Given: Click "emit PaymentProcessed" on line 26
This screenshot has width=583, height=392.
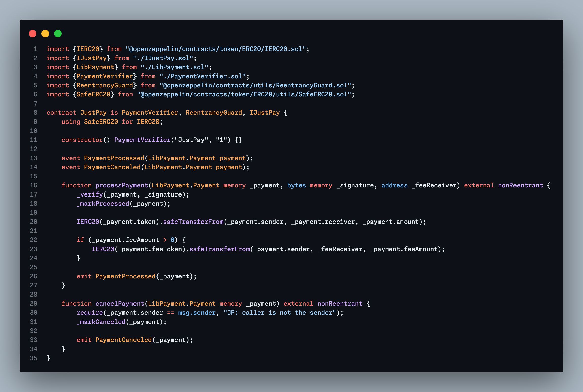Looking at the screenshot, I should point(116,276).
